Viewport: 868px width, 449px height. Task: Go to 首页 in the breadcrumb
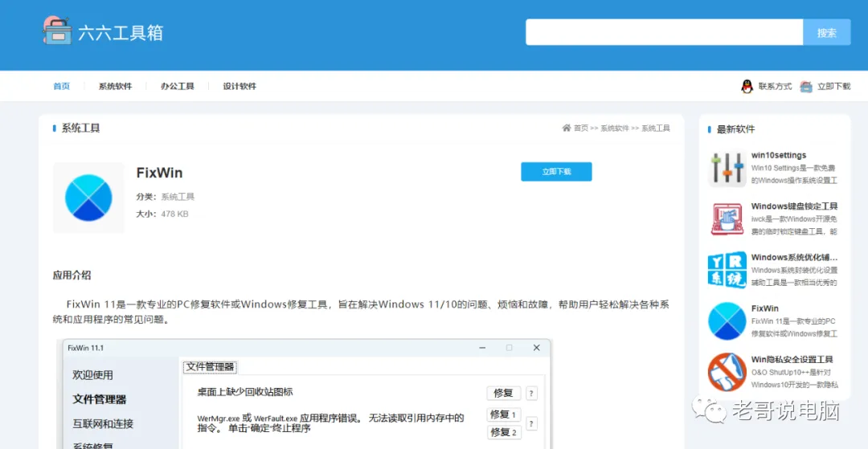coord(581,129)
